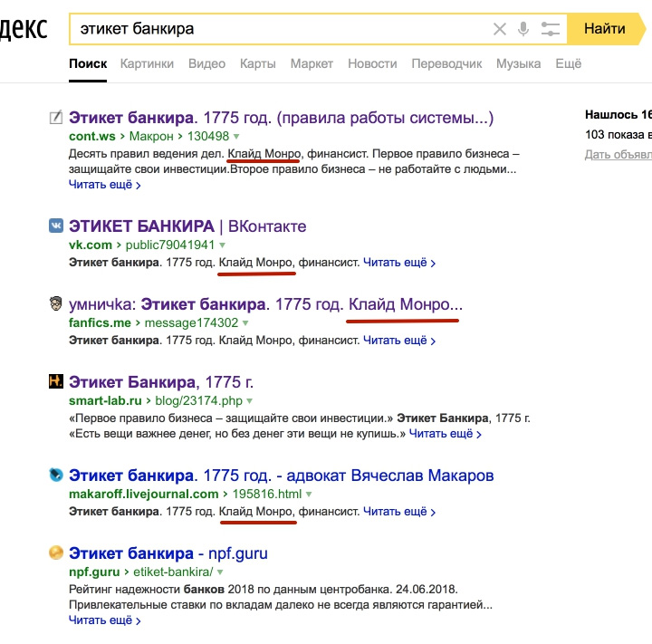Click the message174302 path link

point(191,322)
